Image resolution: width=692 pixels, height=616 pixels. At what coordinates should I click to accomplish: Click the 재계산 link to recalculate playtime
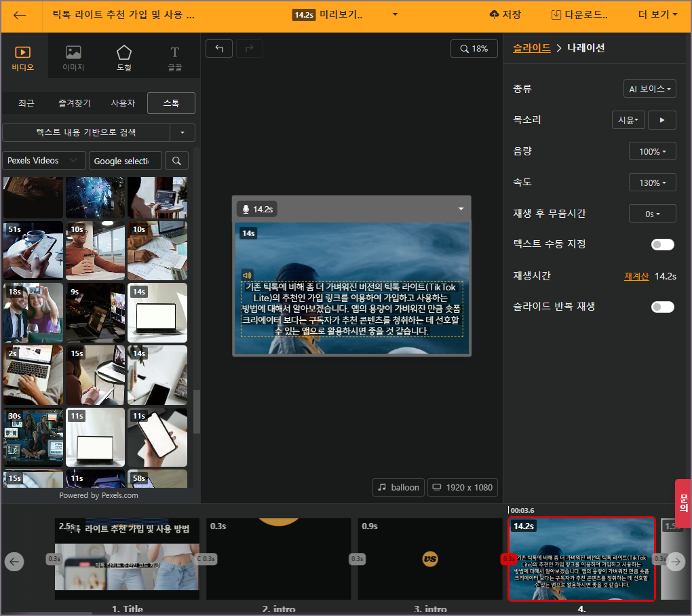[638, 276]
